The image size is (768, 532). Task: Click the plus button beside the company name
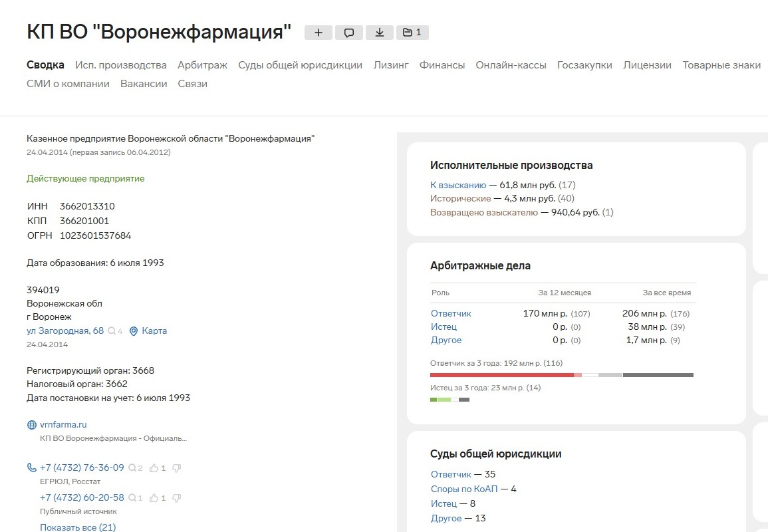318,33
